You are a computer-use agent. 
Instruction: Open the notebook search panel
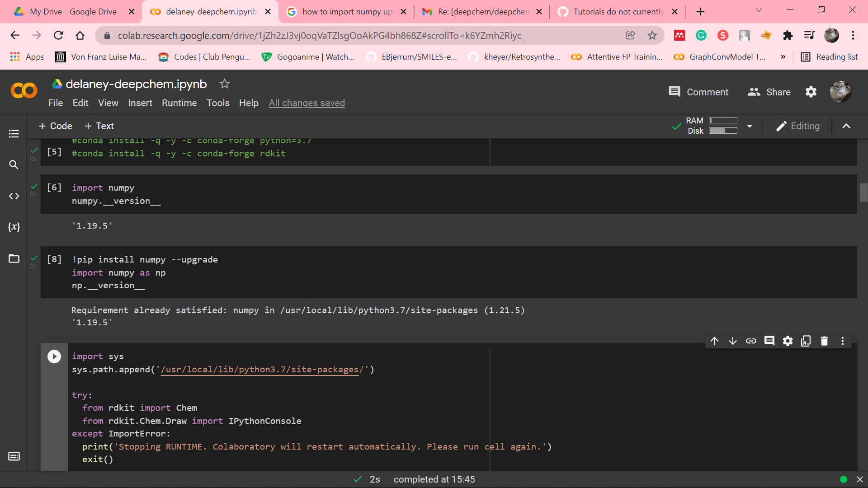coord(14,165)
